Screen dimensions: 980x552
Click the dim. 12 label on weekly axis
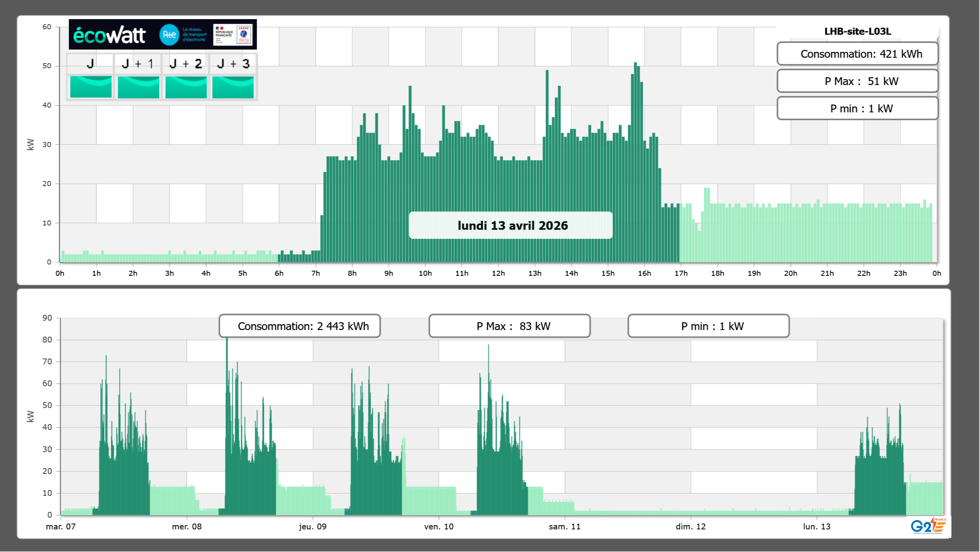click(x=690, y=527)
